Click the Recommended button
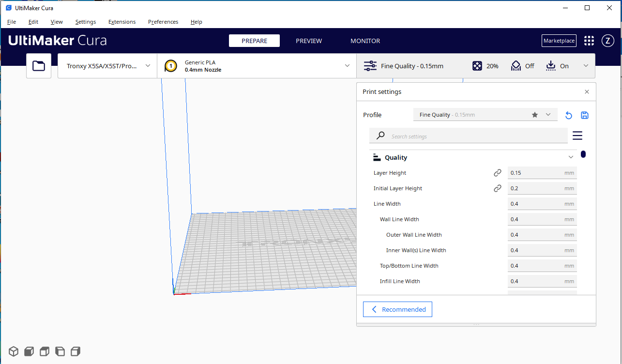622x364 pixels. pos(397,309)
